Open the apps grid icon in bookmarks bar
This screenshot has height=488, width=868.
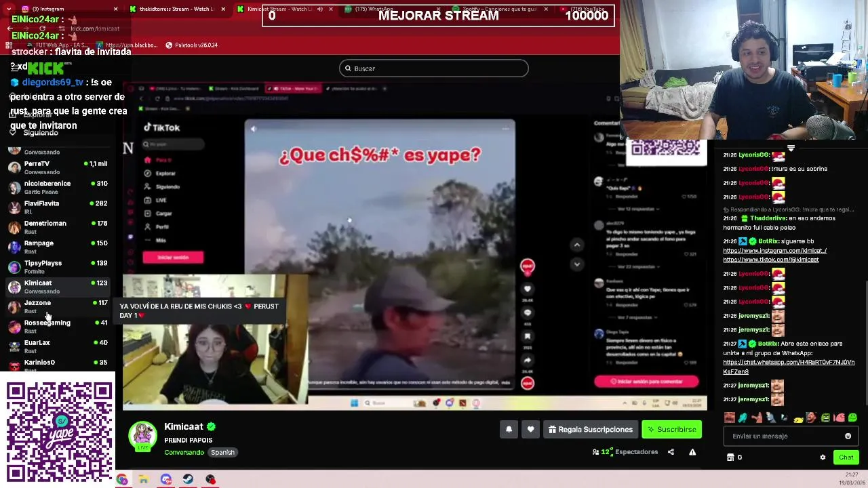point(9,45)
